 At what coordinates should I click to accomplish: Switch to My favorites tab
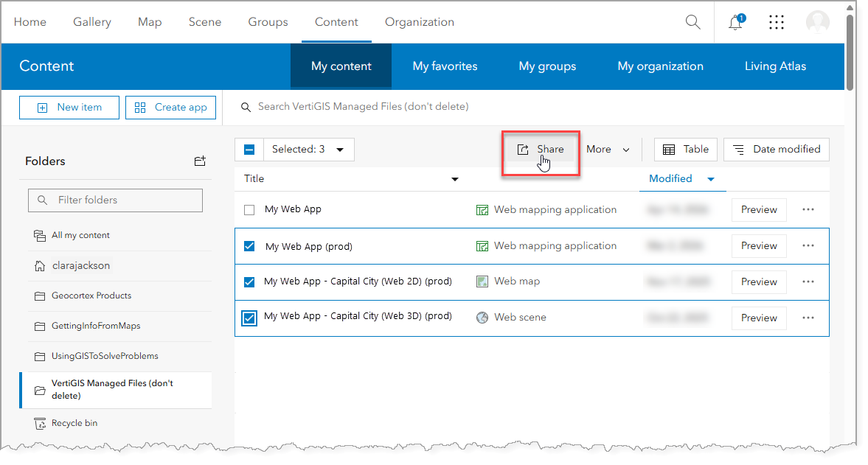[x=445, y=66]
